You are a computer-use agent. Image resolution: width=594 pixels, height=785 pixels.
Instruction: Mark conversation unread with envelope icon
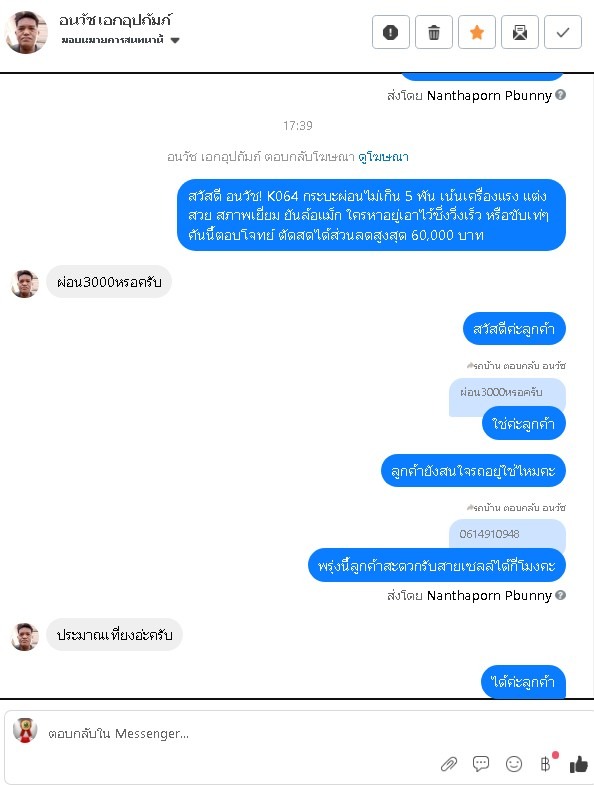520,32
